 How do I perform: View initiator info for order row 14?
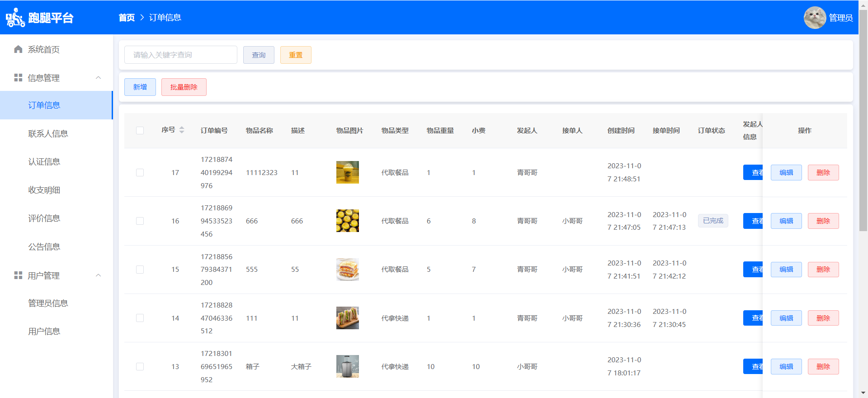click(x=753, y=318)
